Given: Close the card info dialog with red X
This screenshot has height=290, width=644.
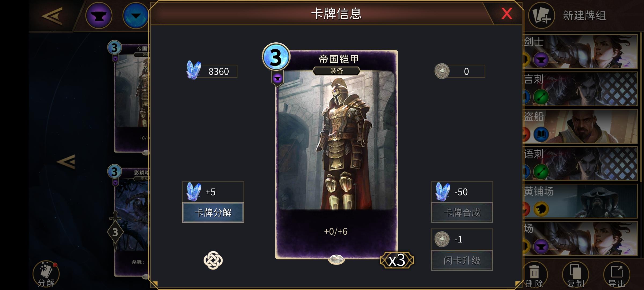Looking at the screenshot, I should point(507,13).
